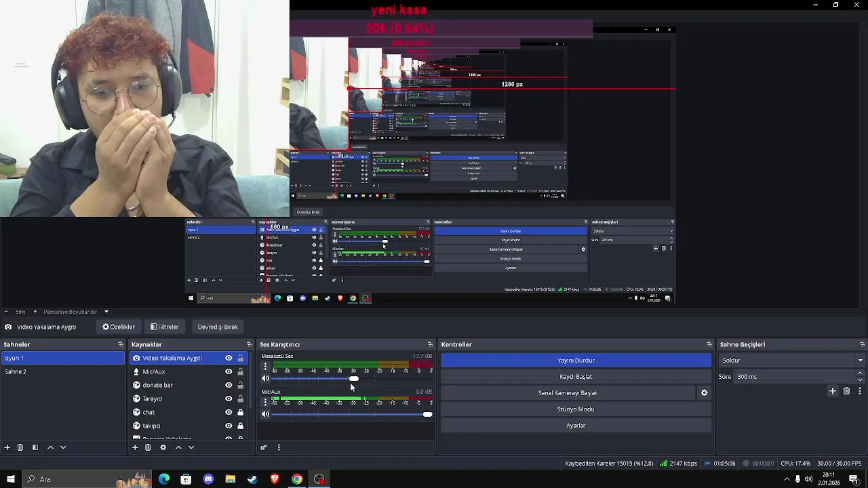Start virtual camera Sanal Kamerayı Başlat

pyautogui.click(x=568, y=393)
